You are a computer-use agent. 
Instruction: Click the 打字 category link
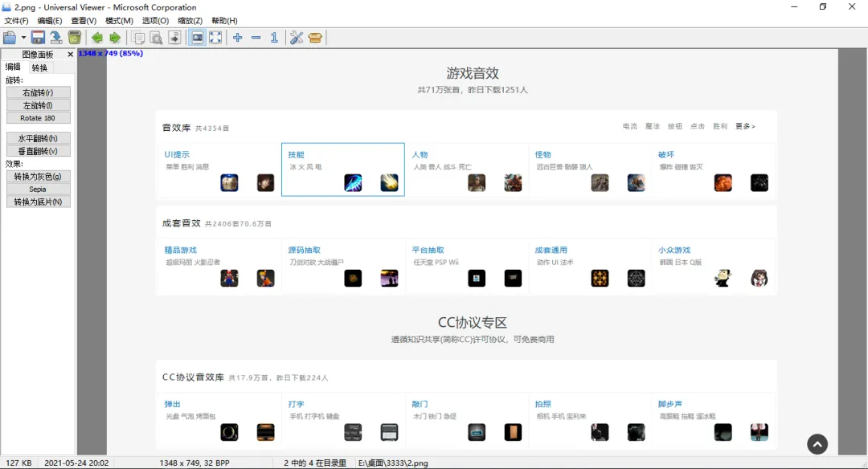[x=296, y=404]
